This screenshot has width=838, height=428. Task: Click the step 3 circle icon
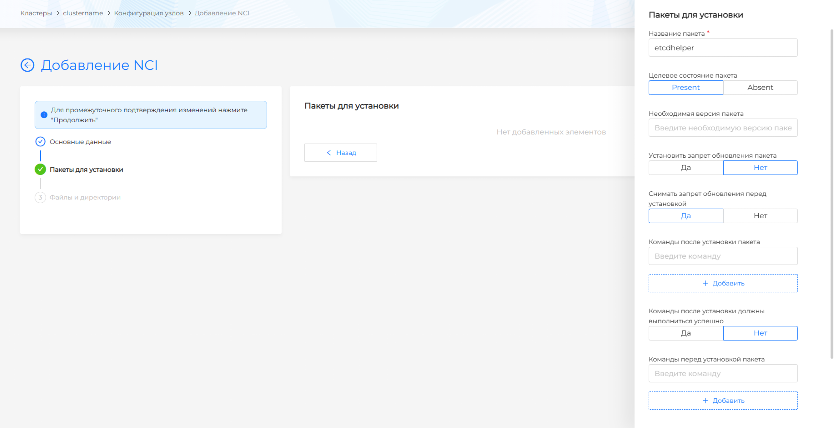point(40,197)
